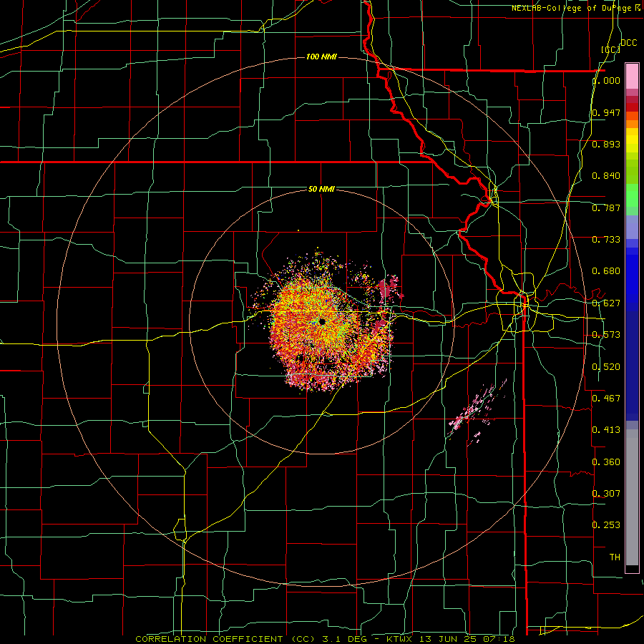The height and width of the screenshot is (644, 644).
Task: Select the 0.520 legend value
Action: tap(606, 367)
